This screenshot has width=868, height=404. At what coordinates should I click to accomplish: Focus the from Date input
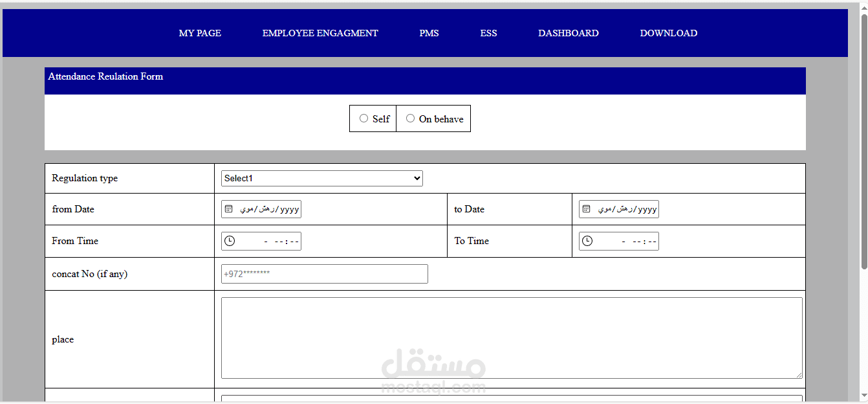coord(261,209)
